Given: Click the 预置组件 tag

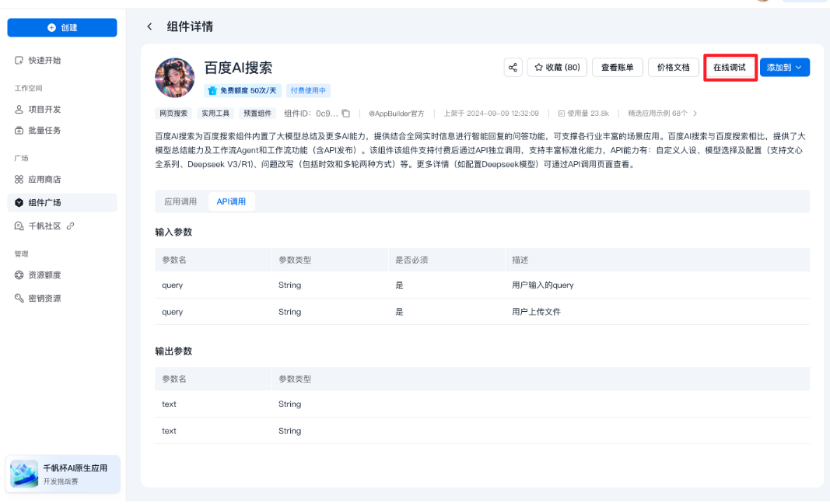Looking at the screenshot, I should 257,114.
